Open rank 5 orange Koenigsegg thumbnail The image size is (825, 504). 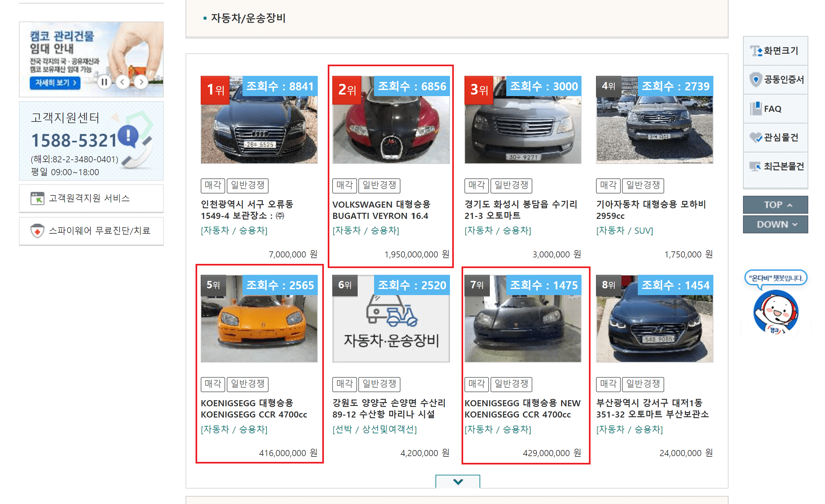point(259,319)
